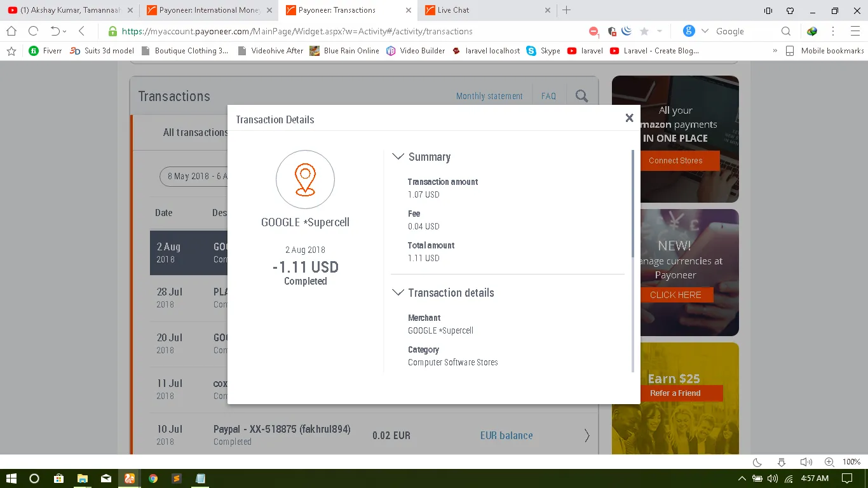Open File Explorer from taskbar
This screenshot has height=488, width=868.
[82, 478]
